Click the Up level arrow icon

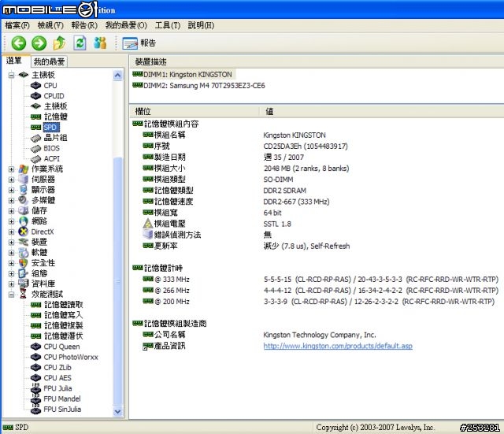60,43
